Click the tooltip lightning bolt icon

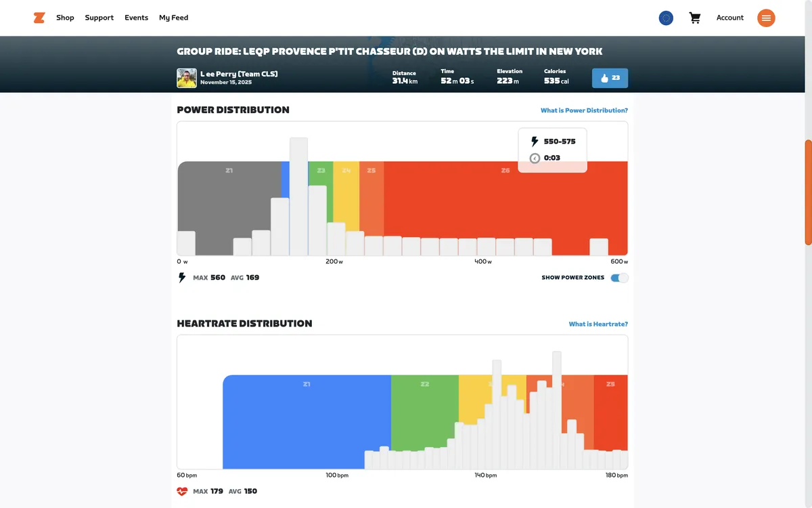pos(535,142)
